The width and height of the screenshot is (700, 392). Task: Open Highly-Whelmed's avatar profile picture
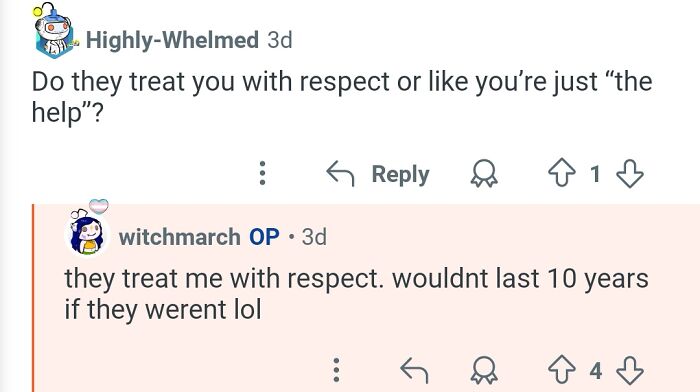(54, 31)
